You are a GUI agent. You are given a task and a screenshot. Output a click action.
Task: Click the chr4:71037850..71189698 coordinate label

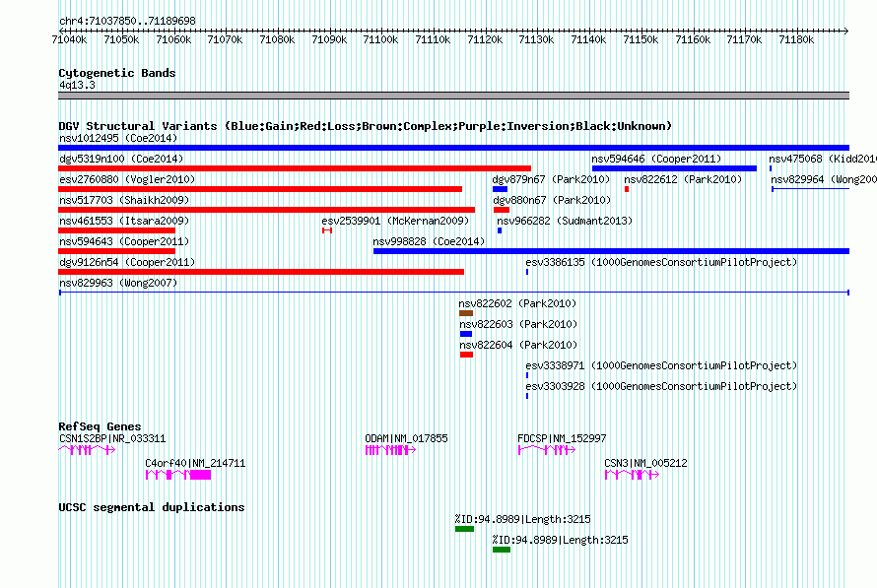coord(127,21)
